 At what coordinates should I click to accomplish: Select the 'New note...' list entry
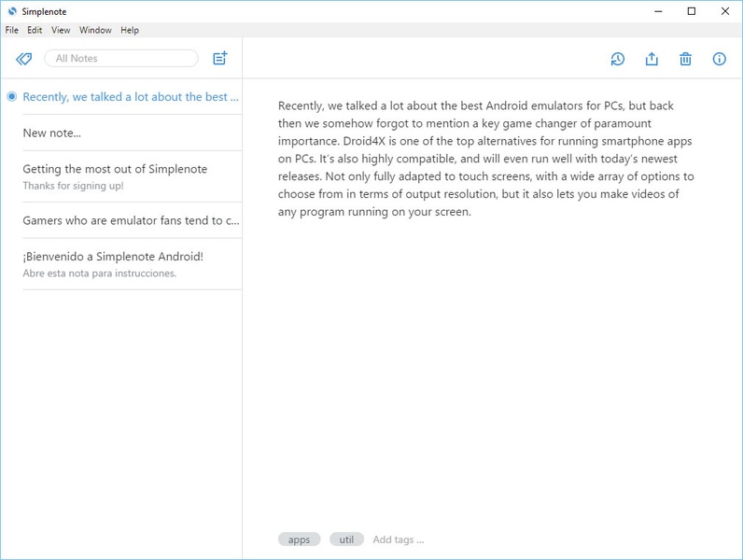[x=133, y=133]
